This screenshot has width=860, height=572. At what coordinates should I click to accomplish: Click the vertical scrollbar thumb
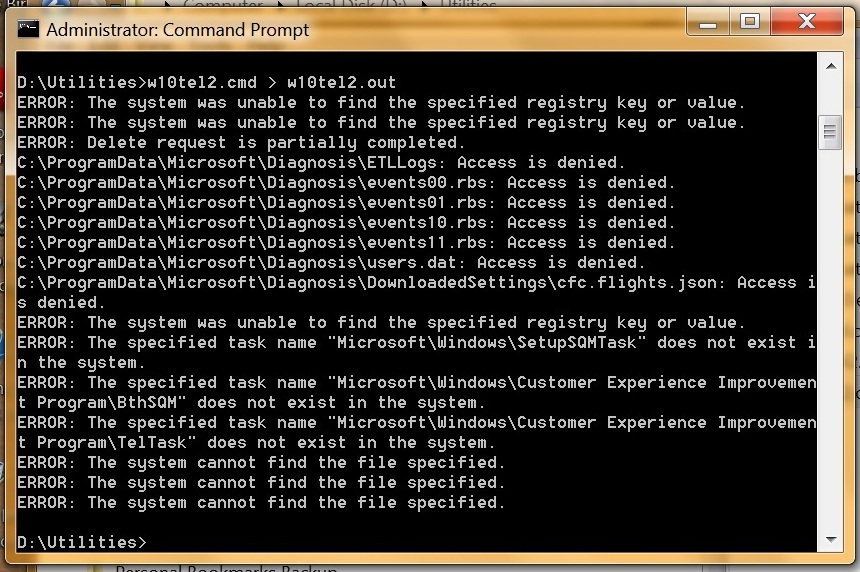[x=828, y=131]
